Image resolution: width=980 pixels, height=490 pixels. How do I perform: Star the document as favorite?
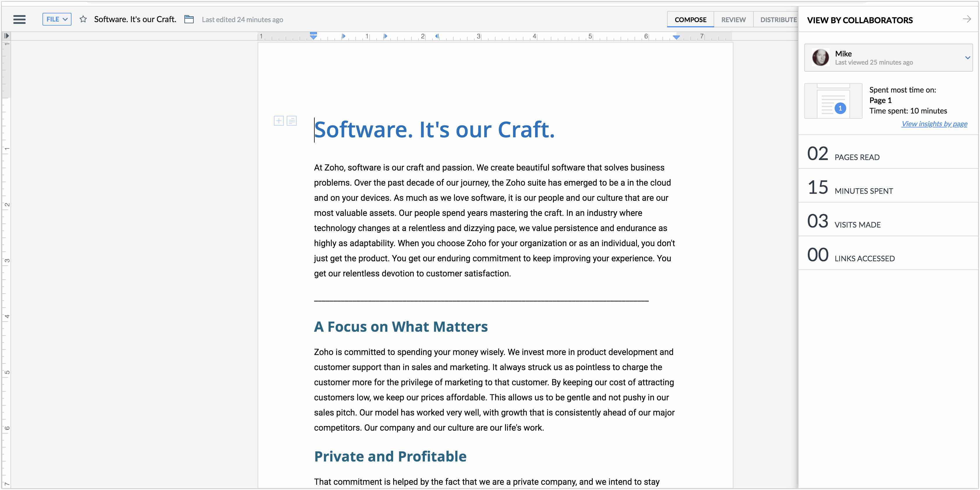(x=83, y=19)
